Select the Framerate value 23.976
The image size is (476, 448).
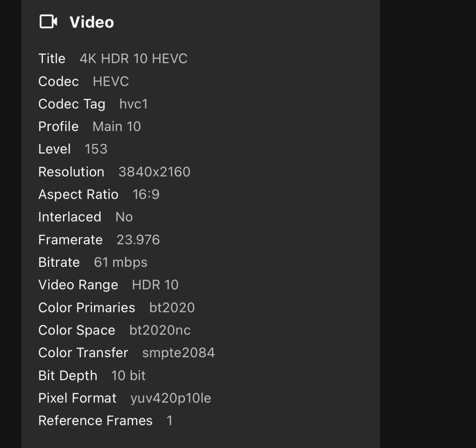[x=138, y=240]
